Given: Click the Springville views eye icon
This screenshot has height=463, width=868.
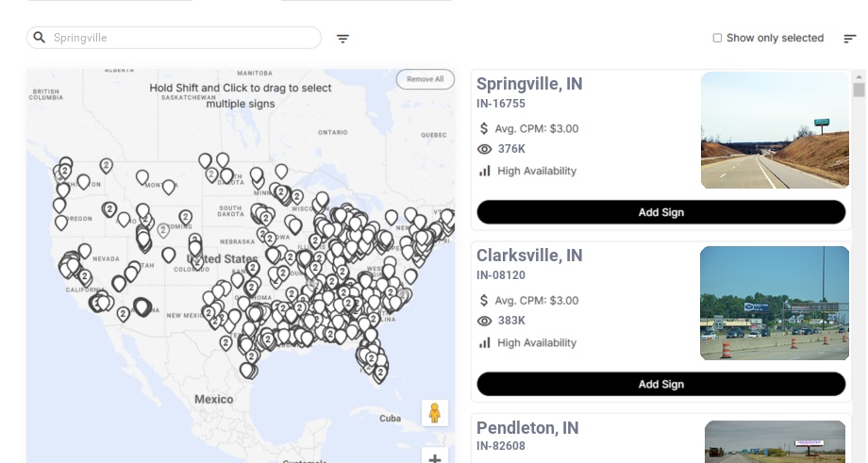Looking at the screenshot, I should (485, 149).
